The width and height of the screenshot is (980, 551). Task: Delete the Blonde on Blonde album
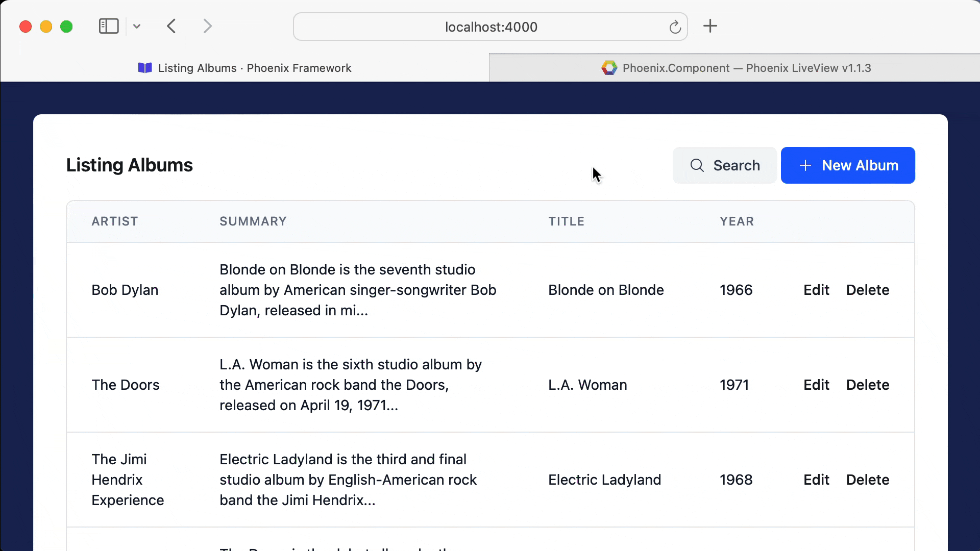pos(868,290)
